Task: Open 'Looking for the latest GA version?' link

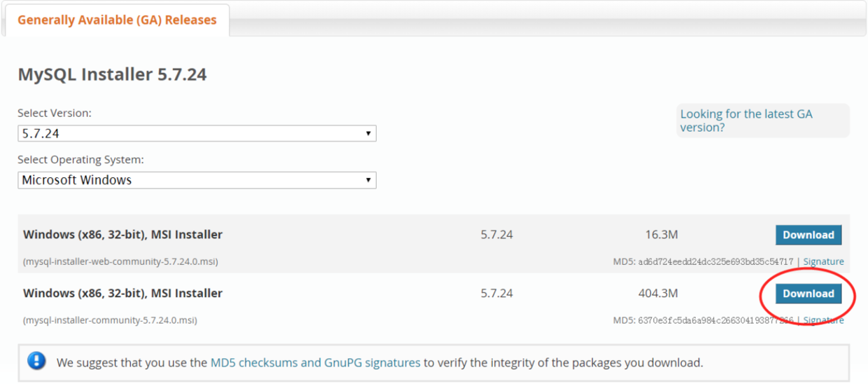Action: (x=746, y=121)
